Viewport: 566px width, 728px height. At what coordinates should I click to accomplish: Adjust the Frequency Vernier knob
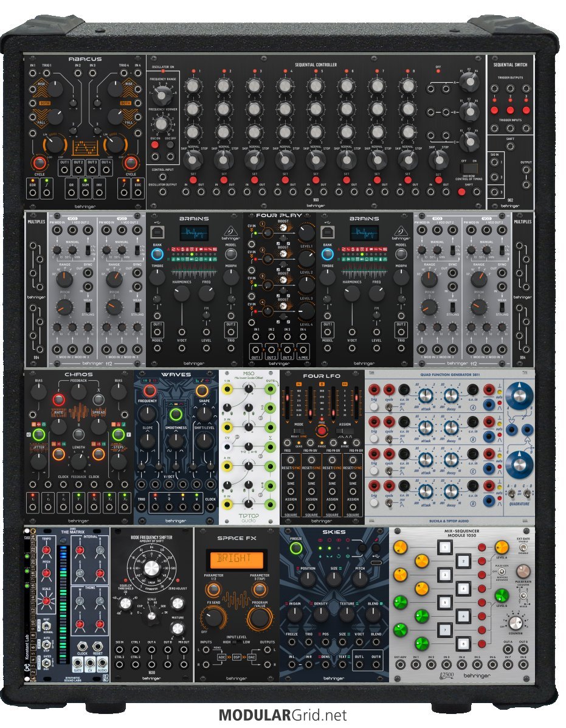(x=162, y=123)
